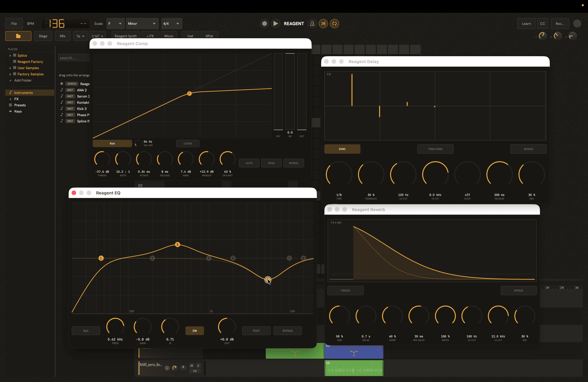Toggle the Kick sidechain button in Reagent Comp
This screenshot has width=588, height=382.
click(112, 144)
